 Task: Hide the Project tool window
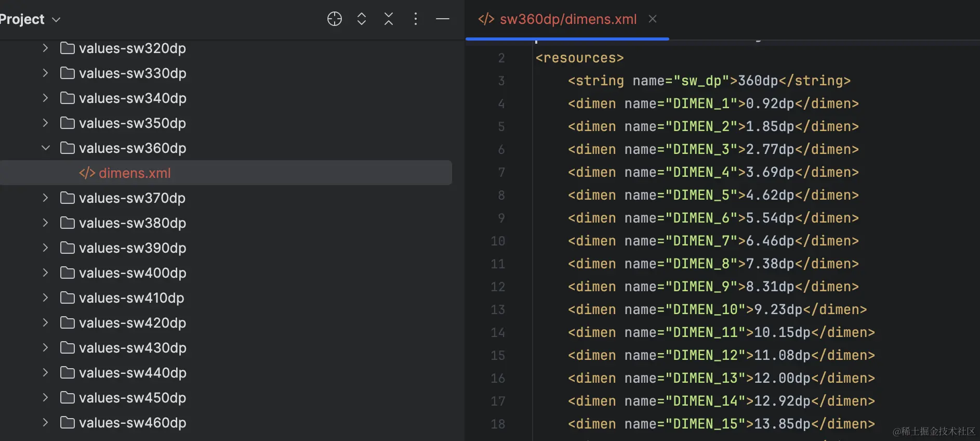click(443, 19)
